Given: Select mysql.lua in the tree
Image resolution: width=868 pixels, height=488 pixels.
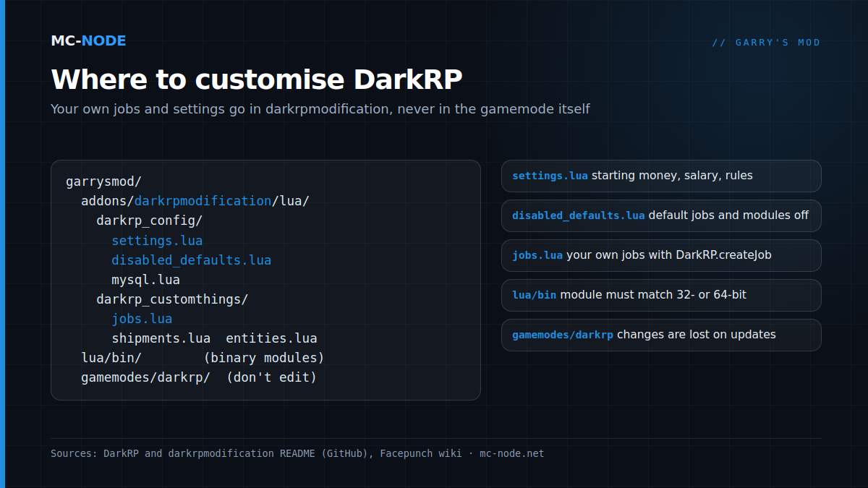Looking at the screenshot, I should click(x=145, y=279).
